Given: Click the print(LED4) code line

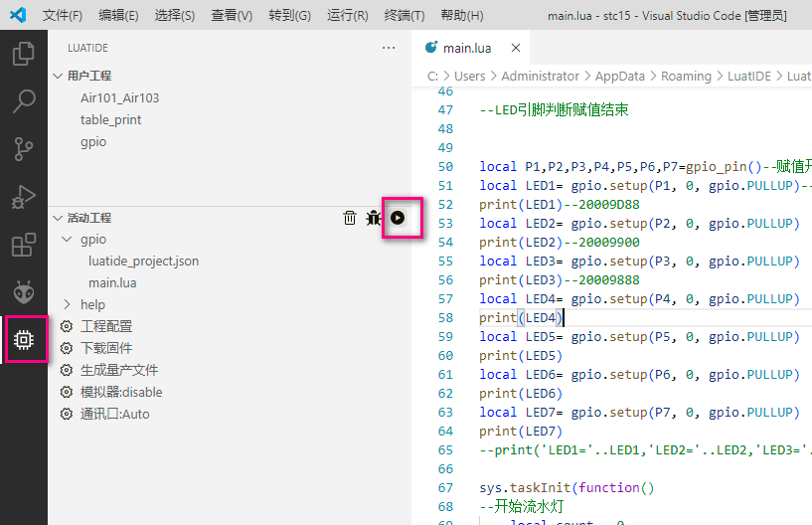Looking at the screenshot, I should [521, 318].
